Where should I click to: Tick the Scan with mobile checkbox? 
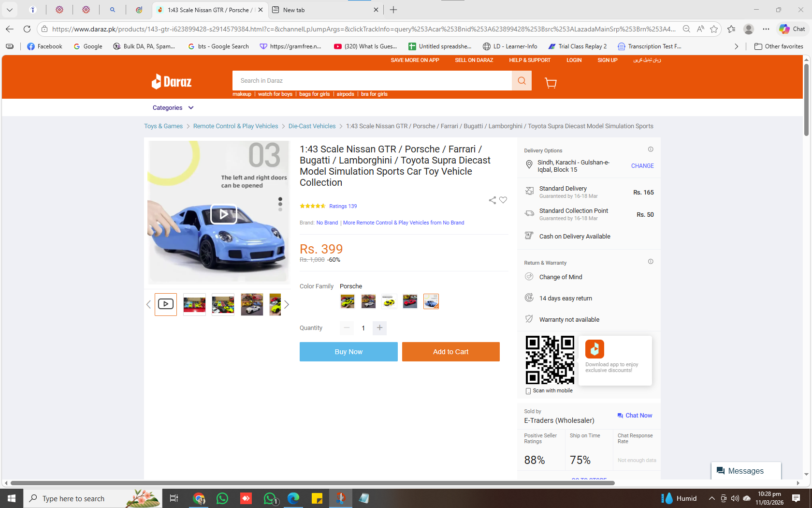[528, 391]
